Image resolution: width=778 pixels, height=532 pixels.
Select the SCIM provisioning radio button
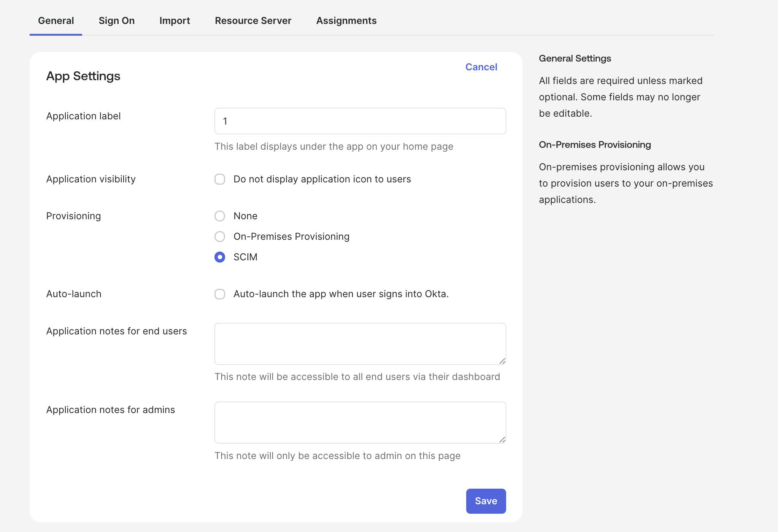[x=220, y=257]
